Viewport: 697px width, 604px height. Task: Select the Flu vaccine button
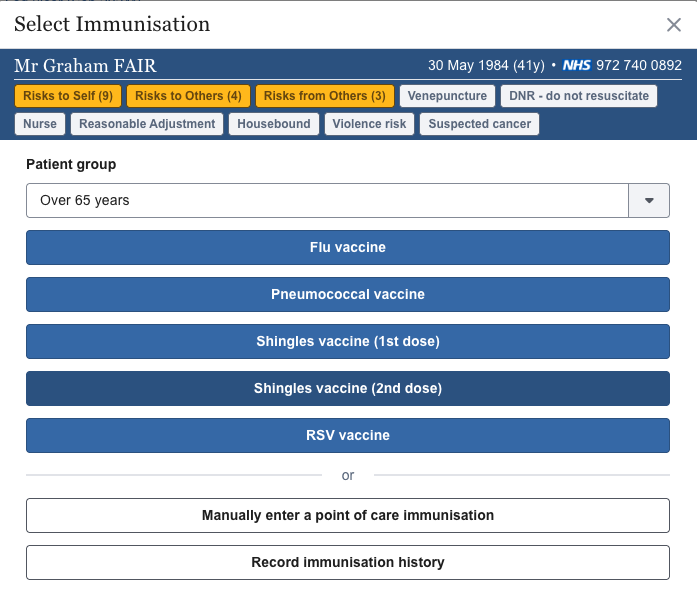coord(348,247)
